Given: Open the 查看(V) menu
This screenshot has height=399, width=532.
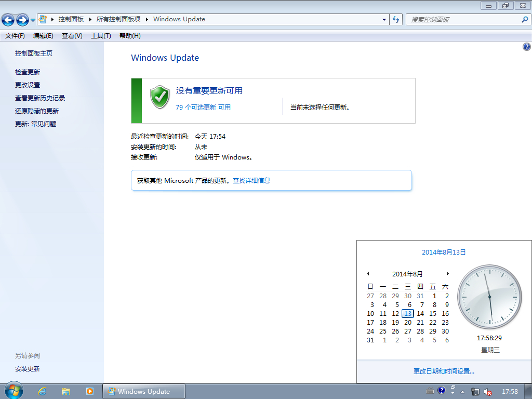Looking at the screenshot, I should click(72, 36).
